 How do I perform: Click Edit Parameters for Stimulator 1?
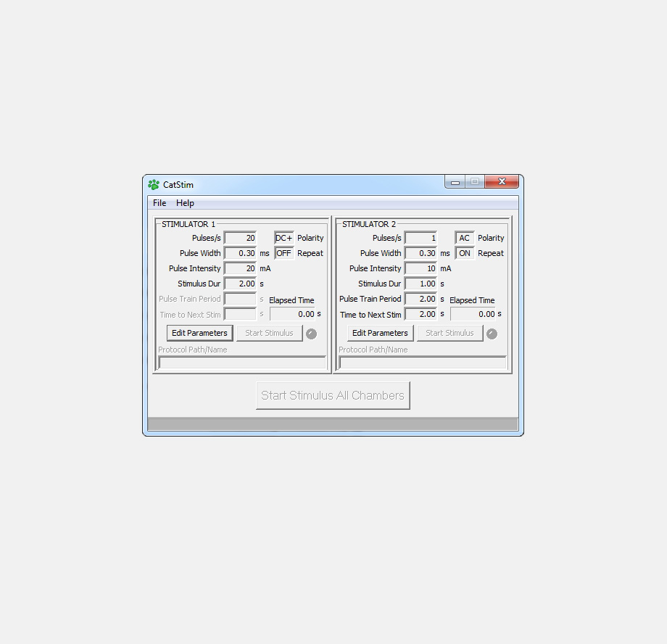click(x=199, y=333)
